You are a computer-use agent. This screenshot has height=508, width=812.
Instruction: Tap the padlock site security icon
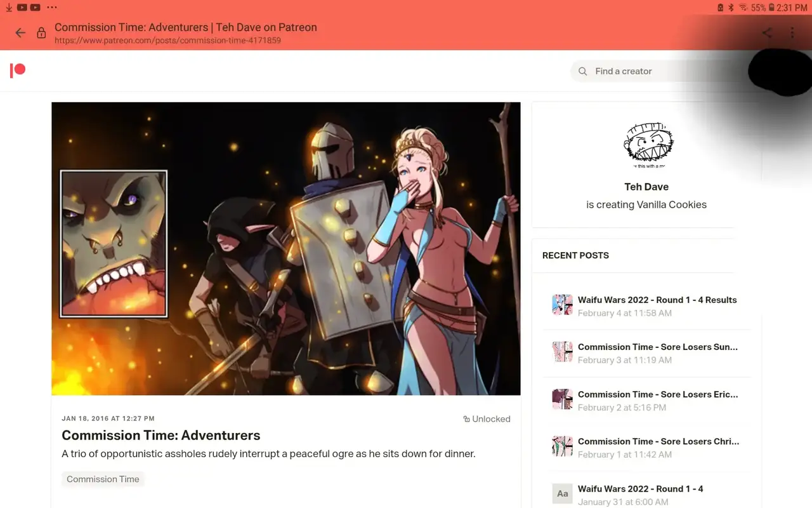(x=41, y=33)
